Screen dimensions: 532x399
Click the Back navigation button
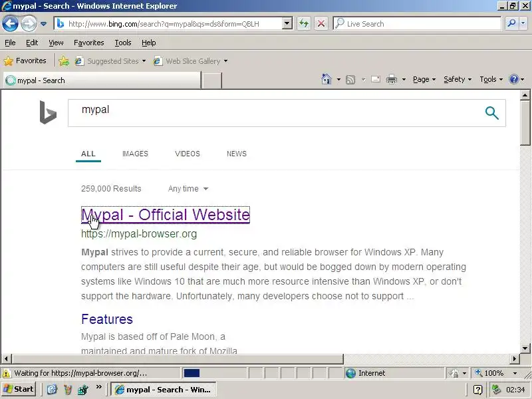[x=10, y=23]
